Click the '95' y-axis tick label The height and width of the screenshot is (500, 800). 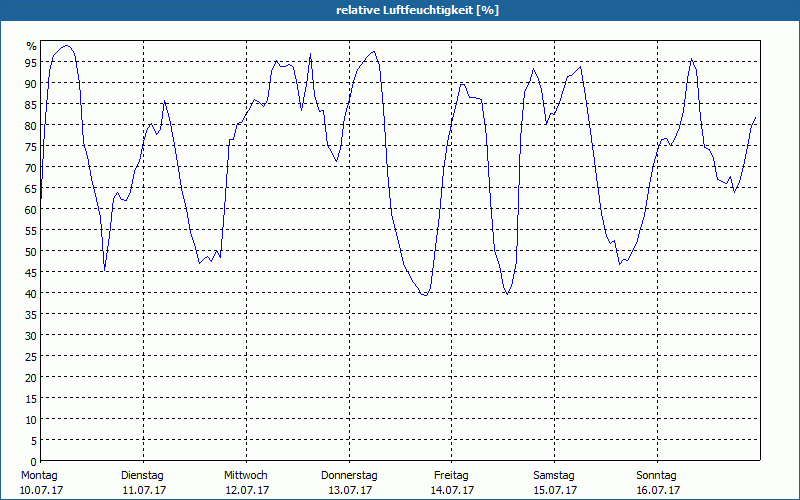(x=30, y=62)
